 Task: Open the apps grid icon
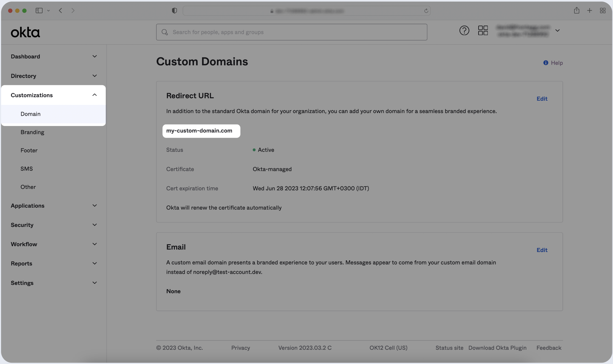pyautogui.click(x=483, y=31)
